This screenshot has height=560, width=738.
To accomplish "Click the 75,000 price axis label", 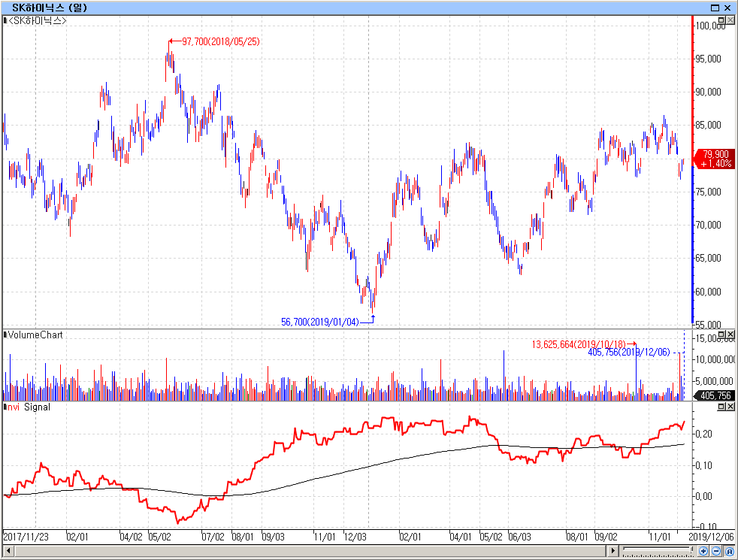I will (x=709, y=192).
